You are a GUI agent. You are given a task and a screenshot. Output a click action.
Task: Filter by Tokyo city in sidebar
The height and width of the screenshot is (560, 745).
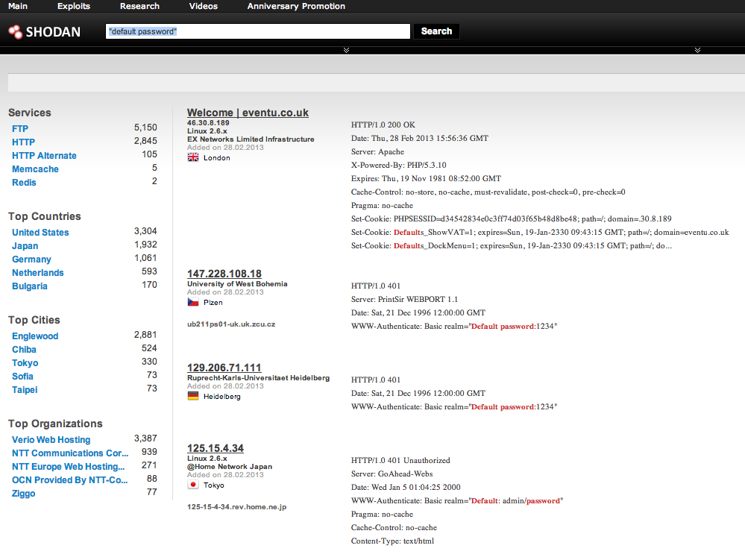(x=25, y=363)
